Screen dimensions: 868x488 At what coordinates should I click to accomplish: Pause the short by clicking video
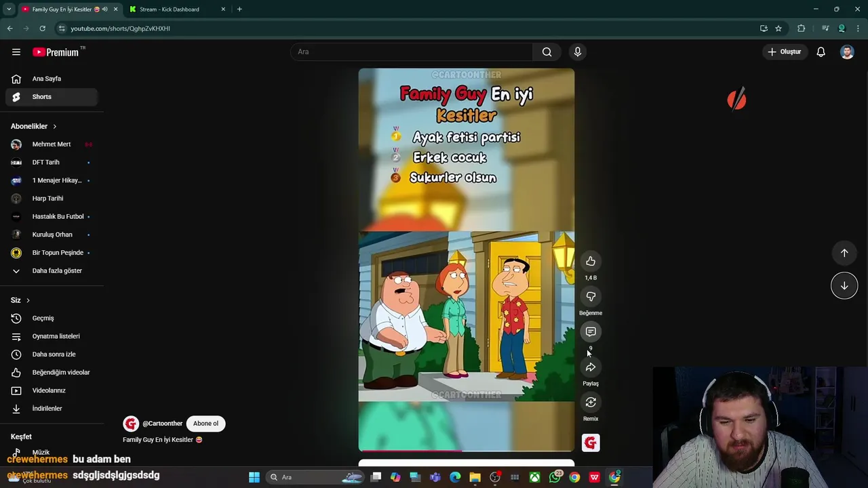coord(467,260)
